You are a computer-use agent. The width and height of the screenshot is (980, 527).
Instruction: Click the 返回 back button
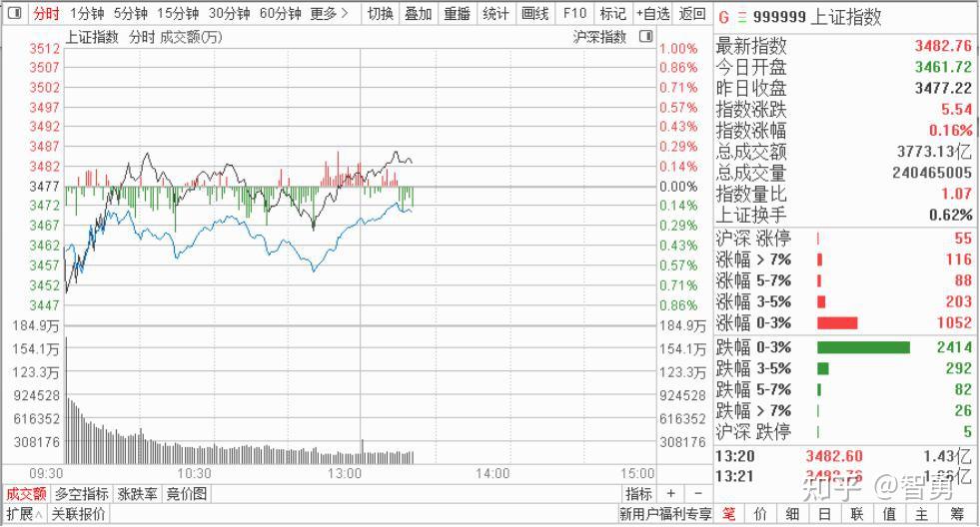tap(692, 13)
